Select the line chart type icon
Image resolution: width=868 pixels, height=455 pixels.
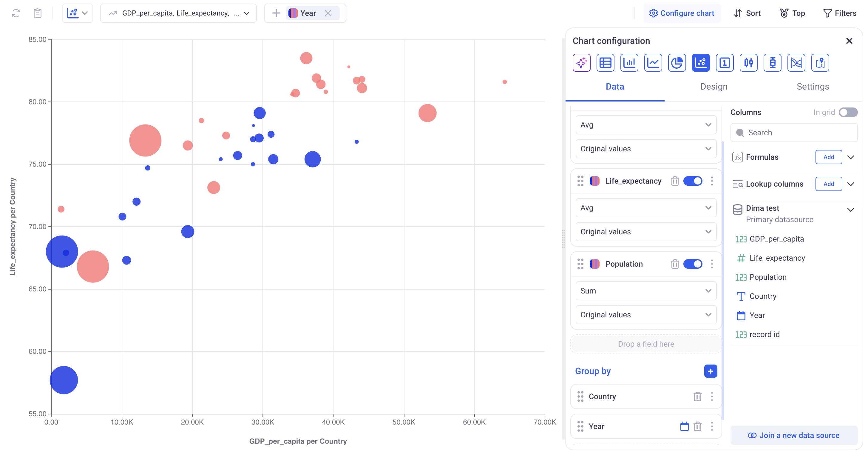[x=653, y=63]
